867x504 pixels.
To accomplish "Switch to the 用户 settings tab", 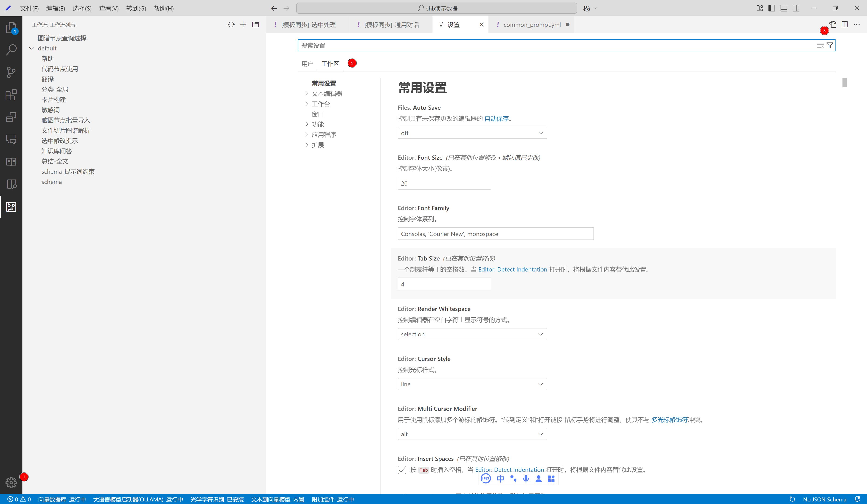I will click(307, 63).
